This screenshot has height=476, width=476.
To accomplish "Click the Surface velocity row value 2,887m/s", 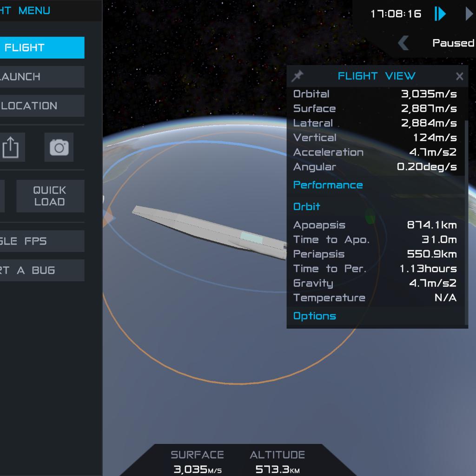I will tap(429, 108).
